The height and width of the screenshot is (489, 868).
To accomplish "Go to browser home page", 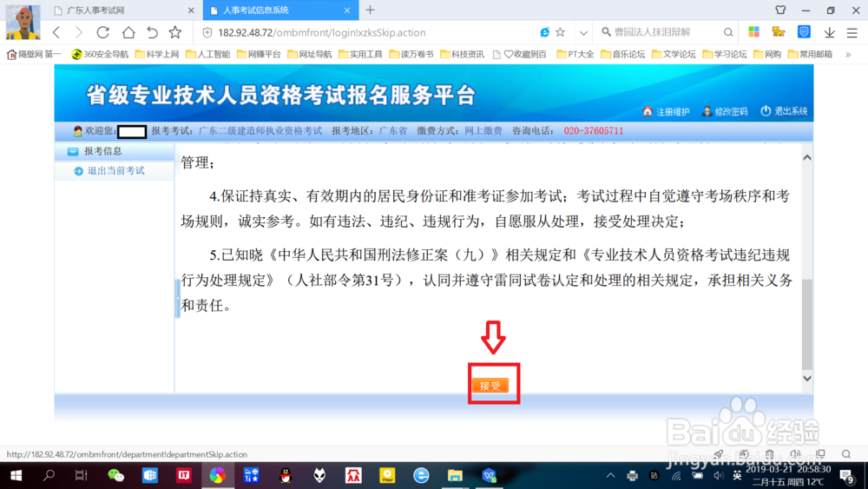I will point(128,33).
